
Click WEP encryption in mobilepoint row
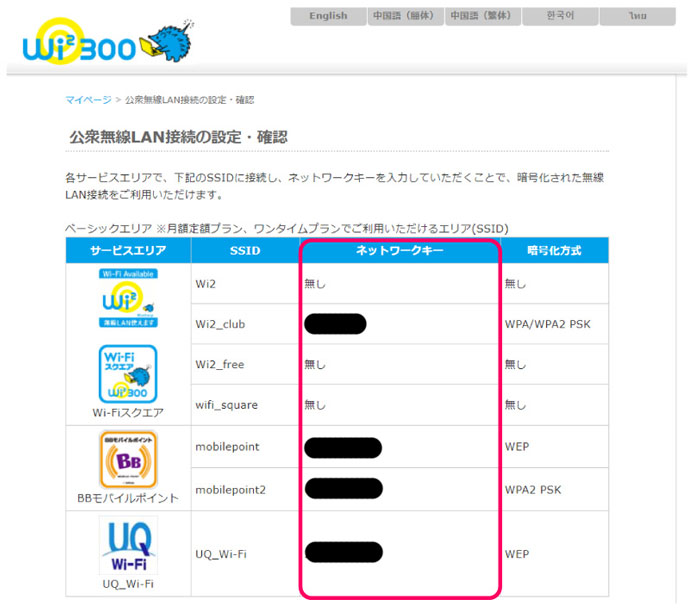(517, 447)
